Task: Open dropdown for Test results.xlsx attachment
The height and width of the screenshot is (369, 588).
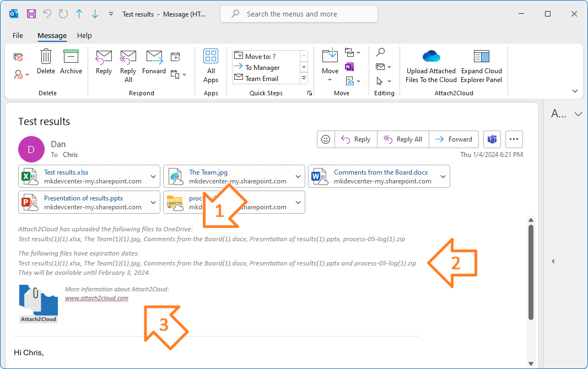Action: click(x=153, y=176)
